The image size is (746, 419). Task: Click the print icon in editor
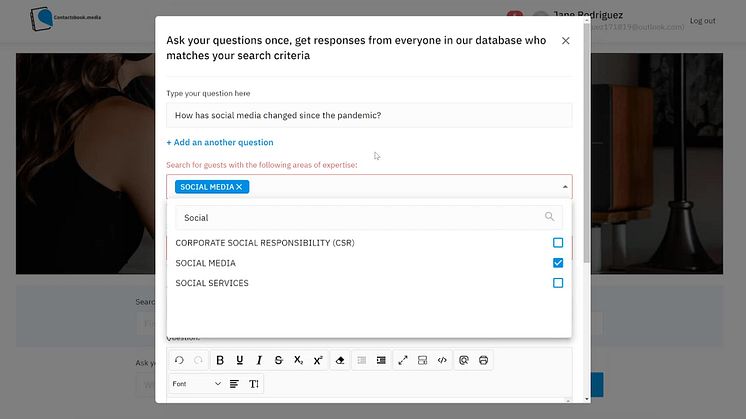tap(483, 360)
